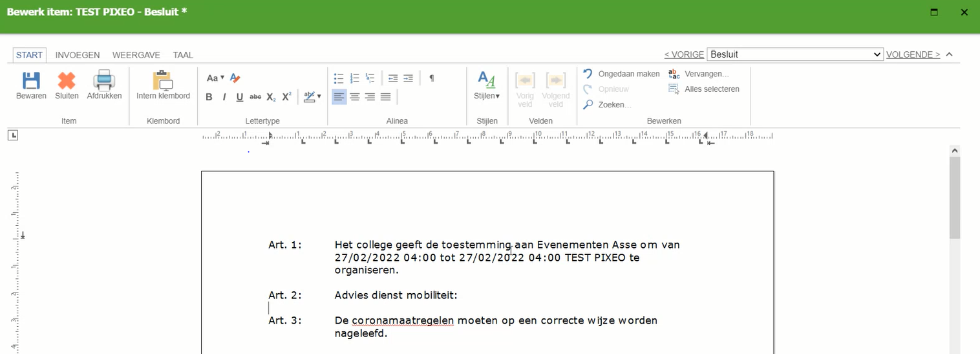Click the Zoeken search icon
980x354 pixels.
[x=588, y=105]
